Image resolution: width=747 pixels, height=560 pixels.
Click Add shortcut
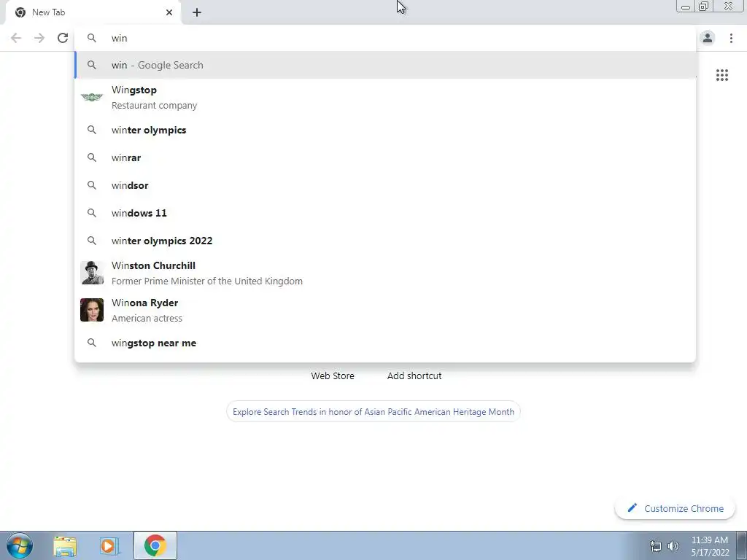point(414,376)
